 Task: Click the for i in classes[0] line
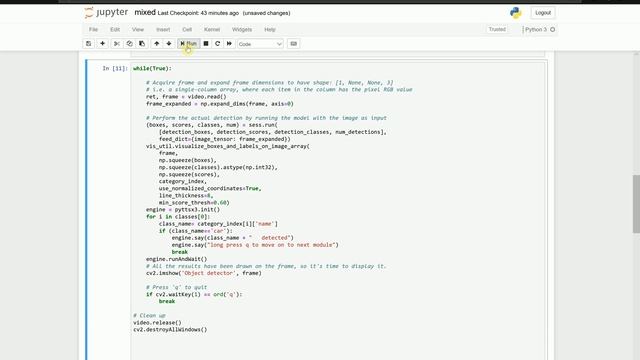(x=178, y=217)
